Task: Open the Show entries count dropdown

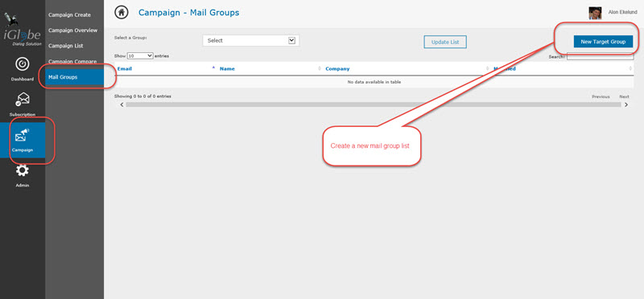Action: click(140, 55)
